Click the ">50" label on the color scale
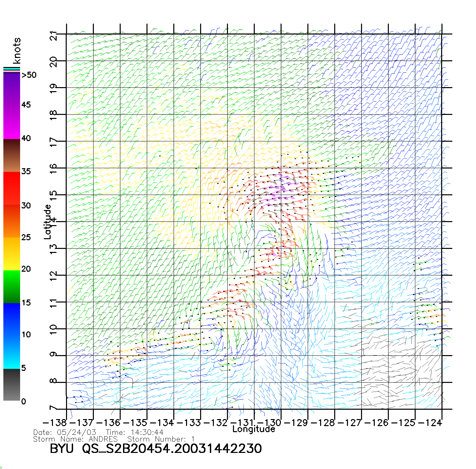The image size is (476, 469). tap(29, 75)
